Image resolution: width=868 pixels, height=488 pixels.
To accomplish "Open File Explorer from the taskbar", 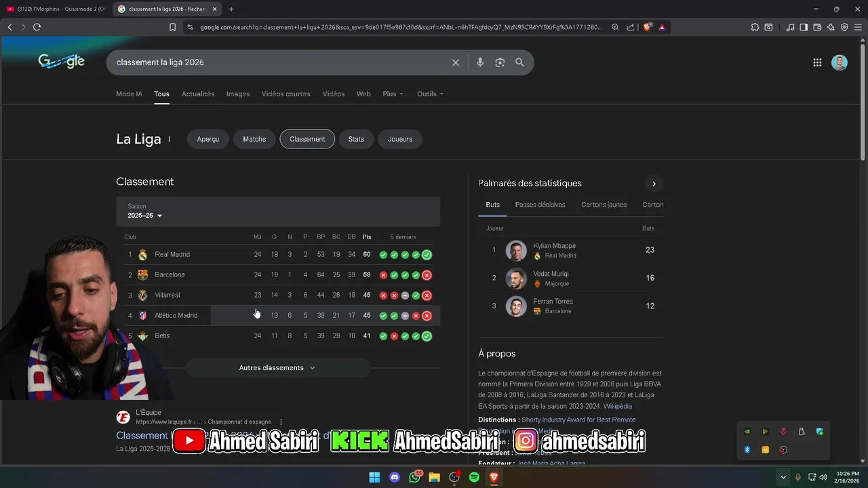I will pos(434,477).
